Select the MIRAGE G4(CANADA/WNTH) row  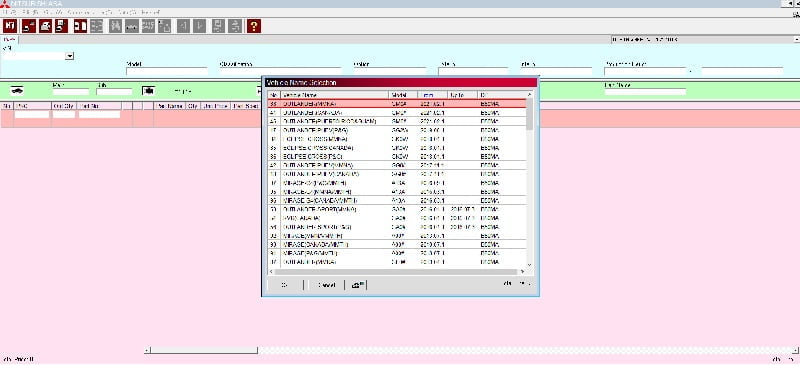point(397,200)
